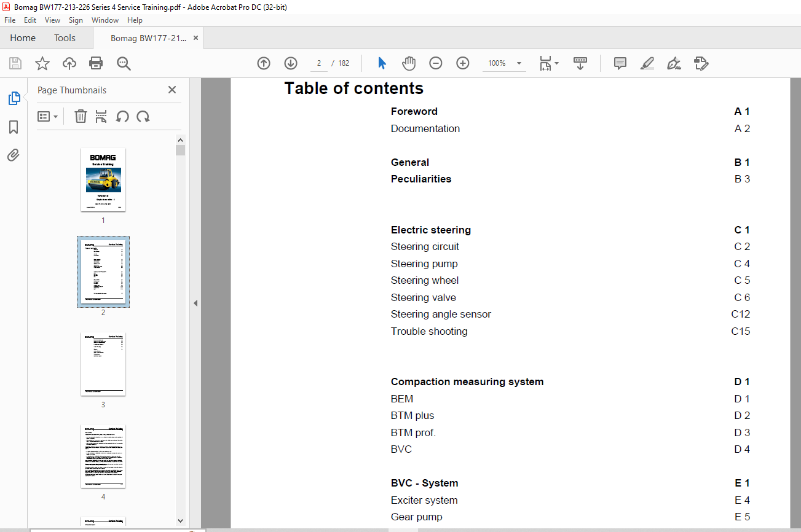Click the Save file icon
The width and height of the screenshot is (801, 532).
pyautogui.click(x=15, y=63)
